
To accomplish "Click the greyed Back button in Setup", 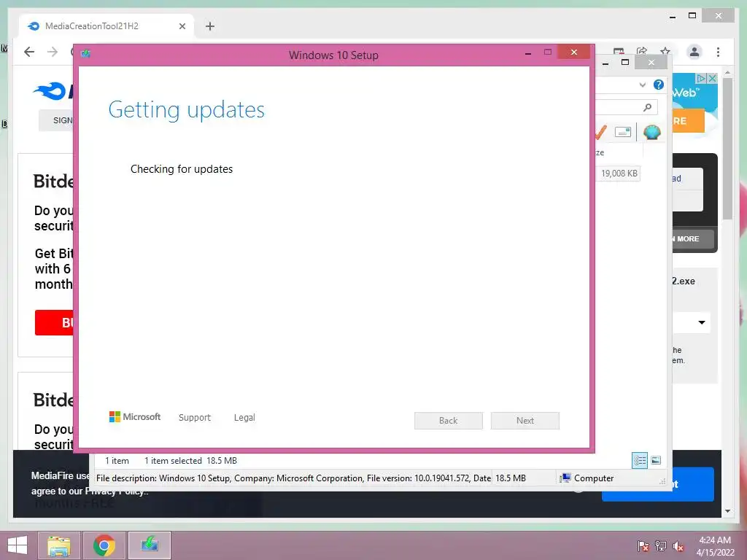I will click(x=449, y=421).
